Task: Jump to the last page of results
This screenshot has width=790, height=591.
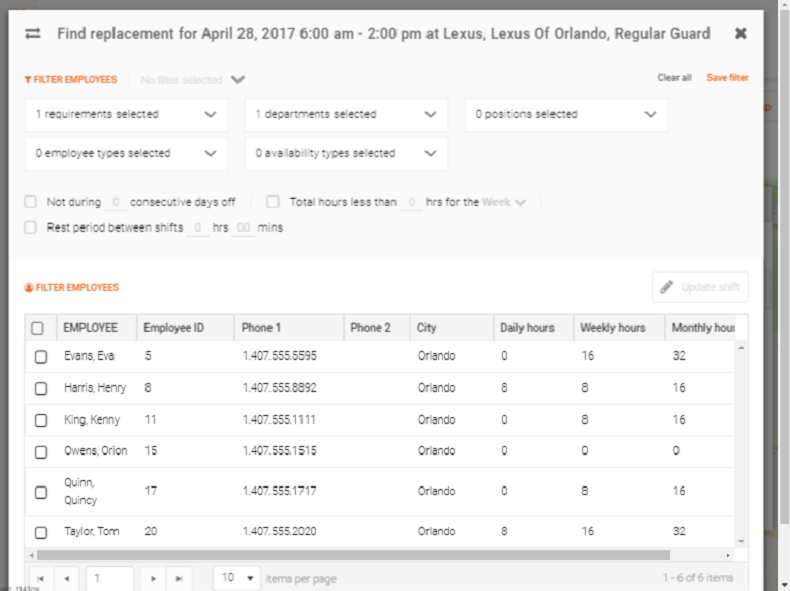Action: (178, 579)
